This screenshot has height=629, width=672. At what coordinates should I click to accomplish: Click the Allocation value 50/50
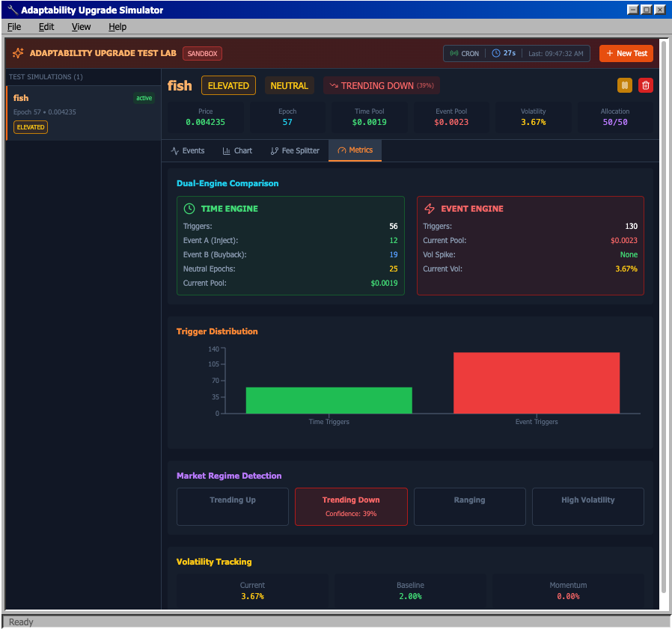615,122
